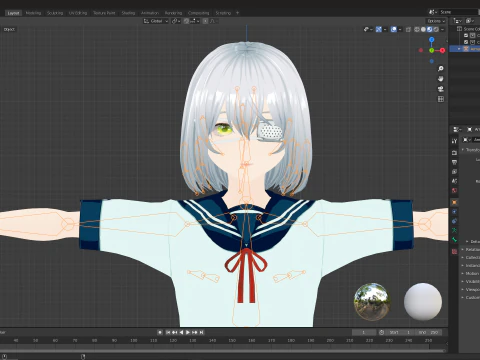Expand the Visibility panel
Screen dimensions: 480x360
tap(470, 281)
